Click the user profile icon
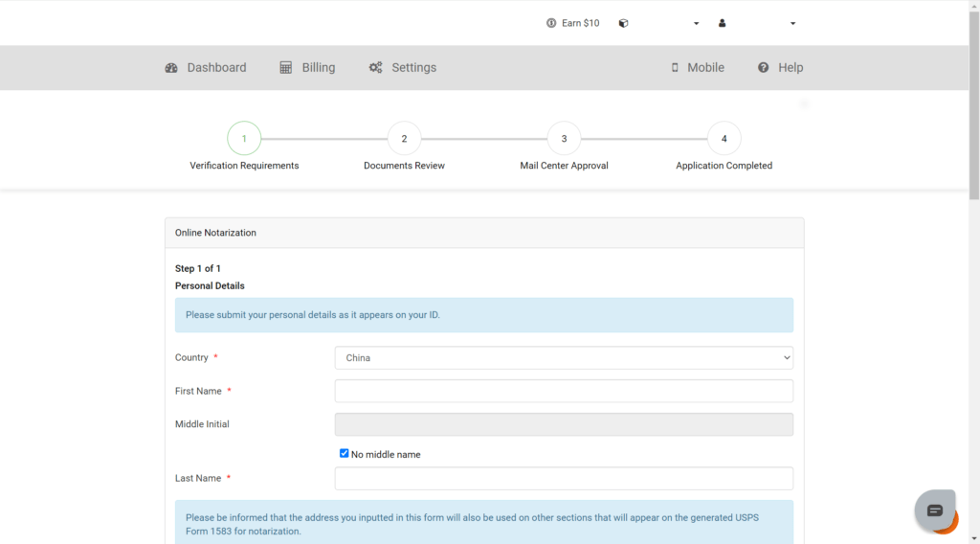 pyautogui.click(x=722, y=23)
